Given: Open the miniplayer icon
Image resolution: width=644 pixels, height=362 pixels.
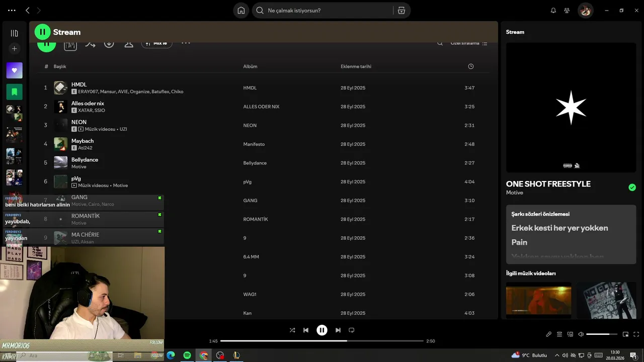Looking at the screenshot, I should click(625, 334).
